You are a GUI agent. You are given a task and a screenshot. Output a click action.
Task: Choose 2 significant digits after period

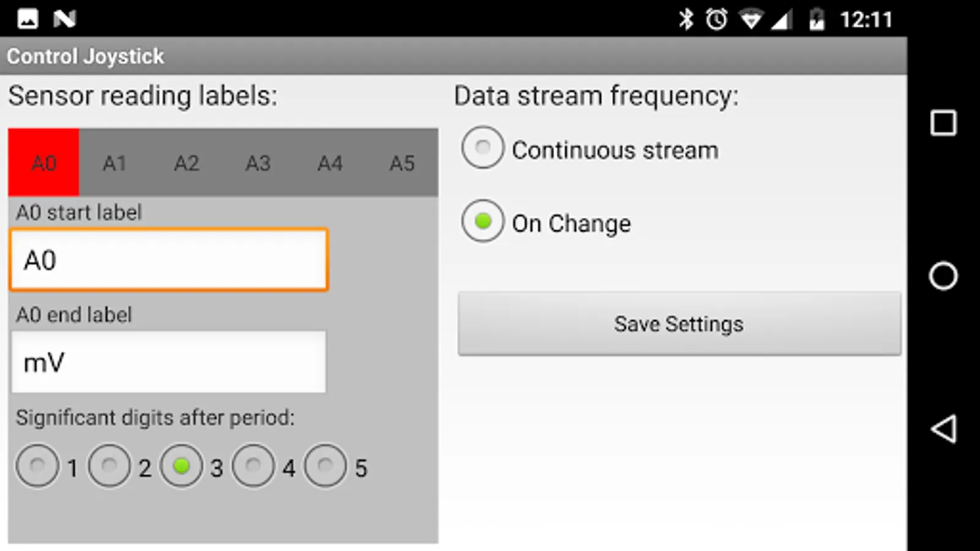click(110, 466)
